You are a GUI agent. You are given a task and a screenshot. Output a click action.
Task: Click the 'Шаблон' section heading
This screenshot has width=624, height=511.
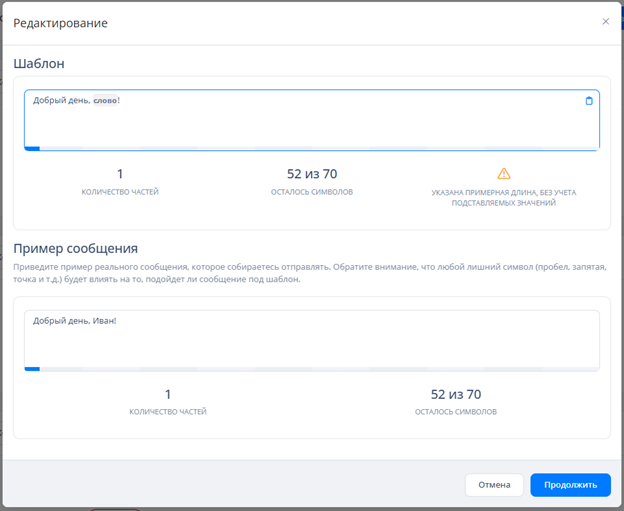click(39, 63)
